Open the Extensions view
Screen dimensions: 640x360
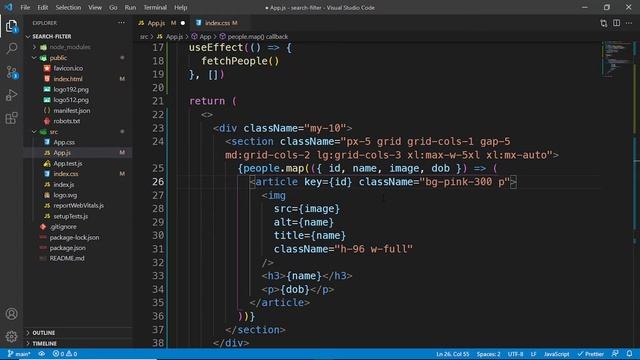click(11, 118)
